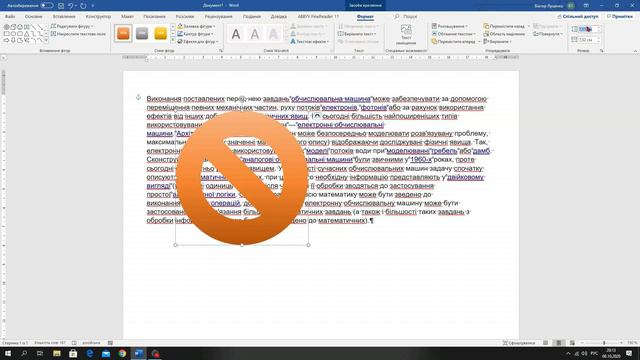The width and height of the screenshot is (640, 360).
Task: Switch to the Основне ribbon tab
Action: [33, 17]
